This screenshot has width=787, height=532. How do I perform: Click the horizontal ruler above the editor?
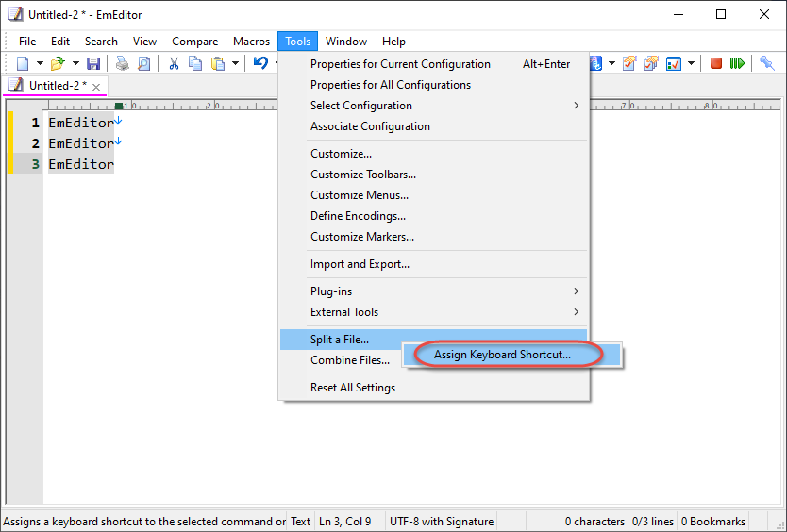click(162, 106)
